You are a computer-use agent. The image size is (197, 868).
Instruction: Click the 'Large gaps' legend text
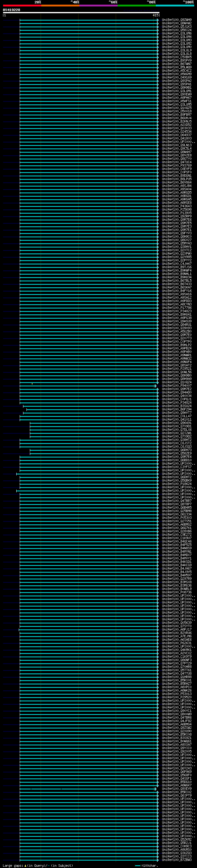(13, 865)
